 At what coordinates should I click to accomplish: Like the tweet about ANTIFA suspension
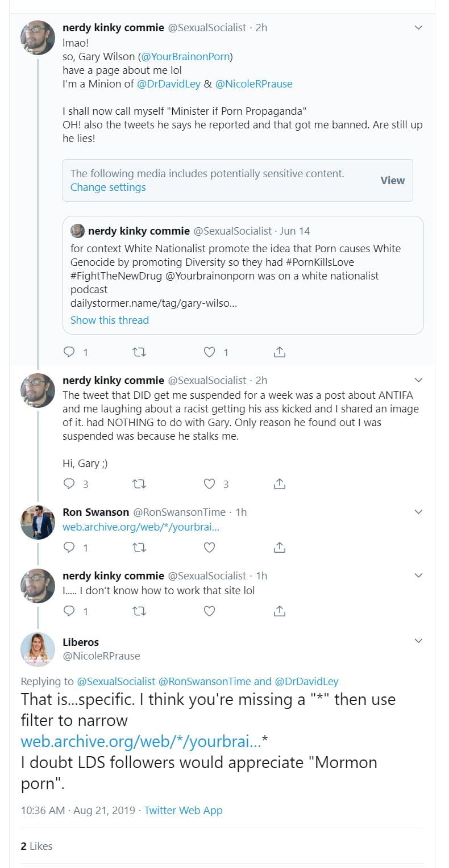pos(210,484)
